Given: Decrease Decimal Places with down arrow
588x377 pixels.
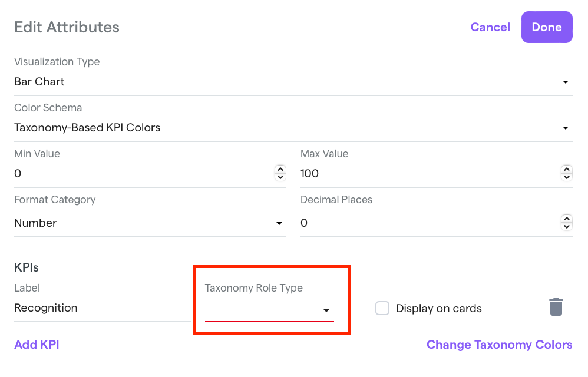Looking at the screenshot, I should click(x=567, y=226).
